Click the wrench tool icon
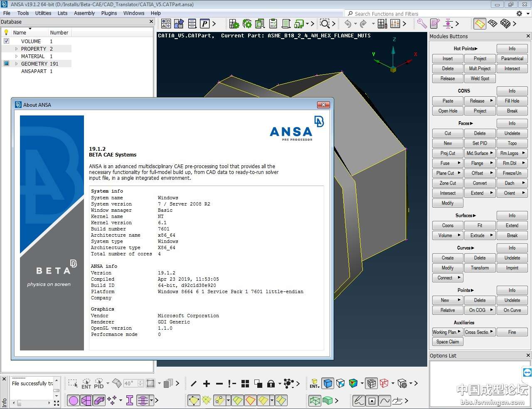Screen dimensions: 532x409 422,24
